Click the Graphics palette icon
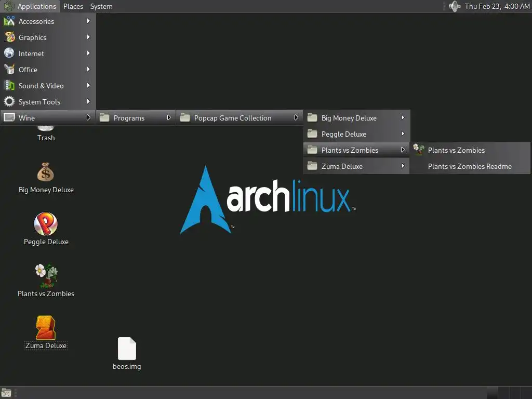This screenshot has height=399, width=532. coord(9,37)
